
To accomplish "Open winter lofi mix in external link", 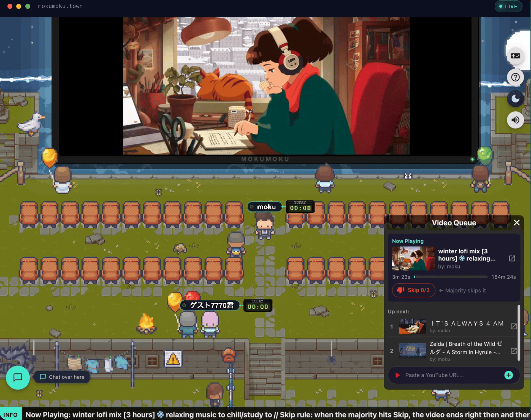I will [x=512, y=259].
